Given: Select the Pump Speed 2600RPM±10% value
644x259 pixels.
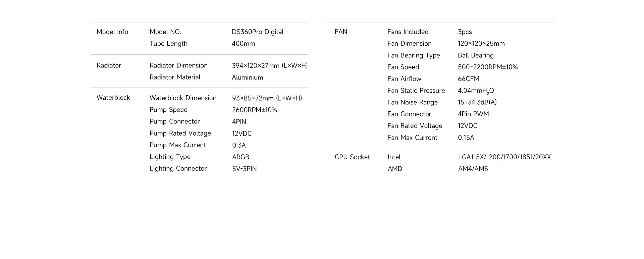Looking at the screenshot, I should 254,110.
